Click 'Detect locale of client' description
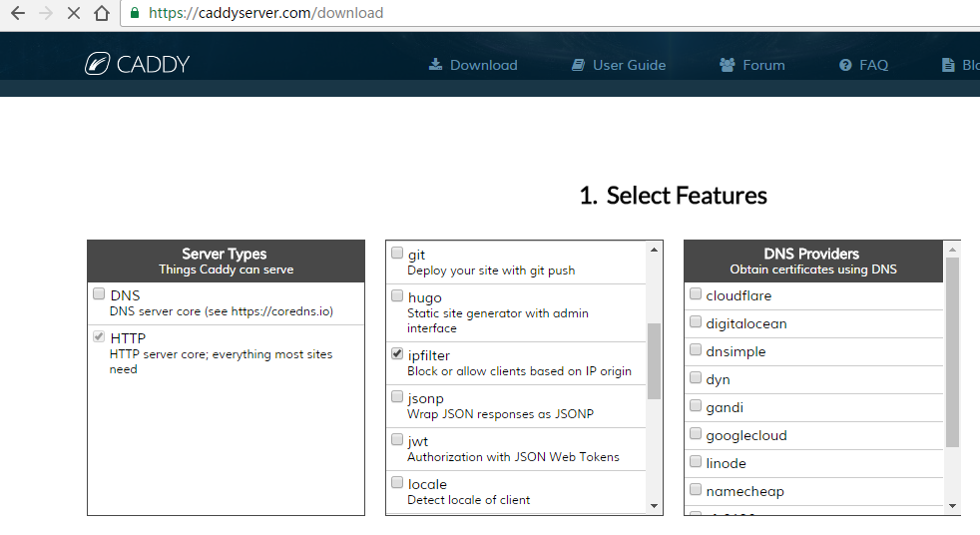Image resolution: width=980 pixels, height=535 pixels. pos(469,500)
